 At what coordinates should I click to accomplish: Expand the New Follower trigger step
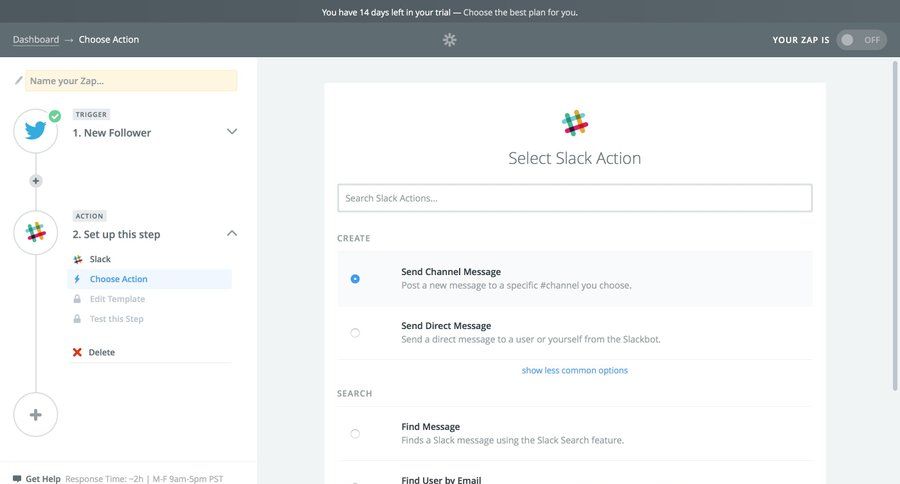pos(232,131)
